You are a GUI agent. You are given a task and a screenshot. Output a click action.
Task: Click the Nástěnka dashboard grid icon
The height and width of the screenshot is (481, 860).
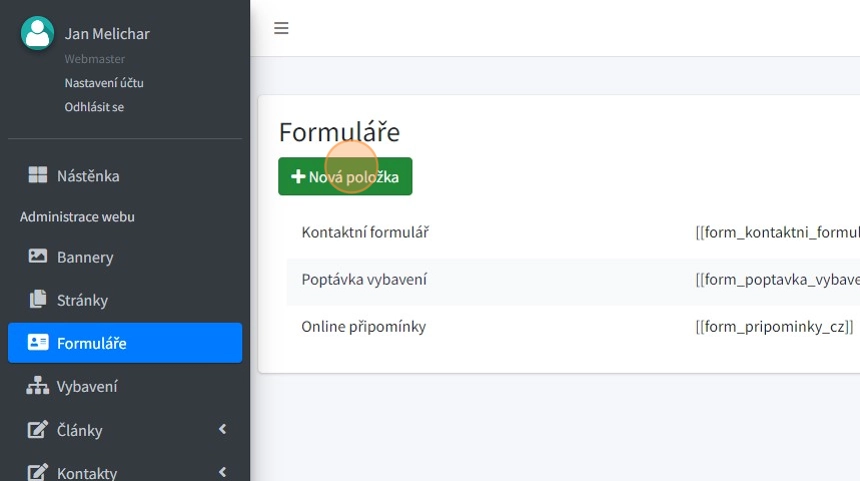click(x=38, y=176)
